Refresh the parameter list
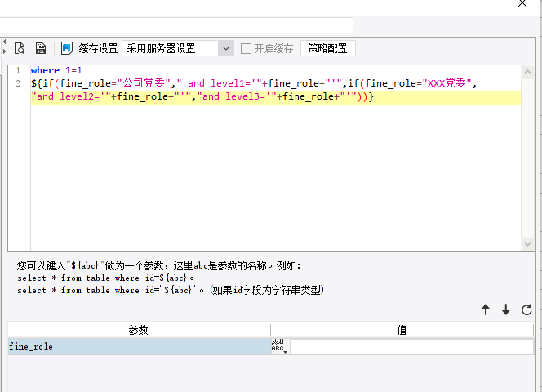This screenshot has height=392, width=542. coord(526,310)
